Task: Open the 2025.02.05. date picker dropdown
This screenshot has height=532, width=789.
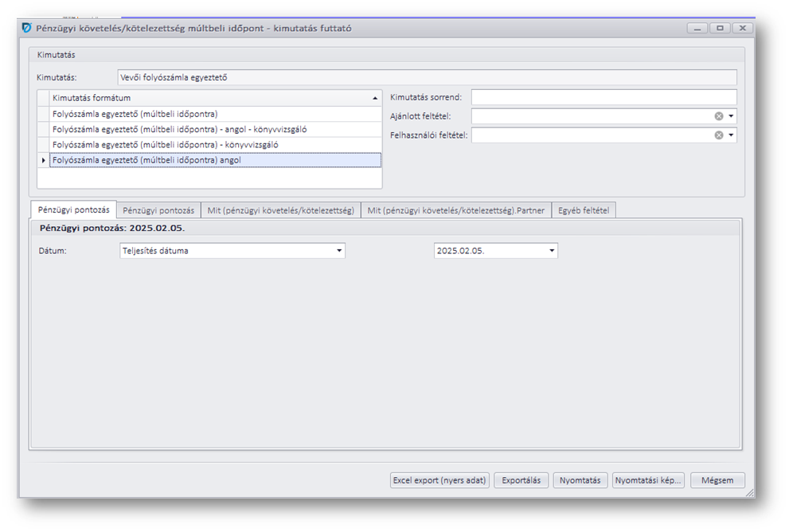Action: pyautogui.click(x=552, y=251)
